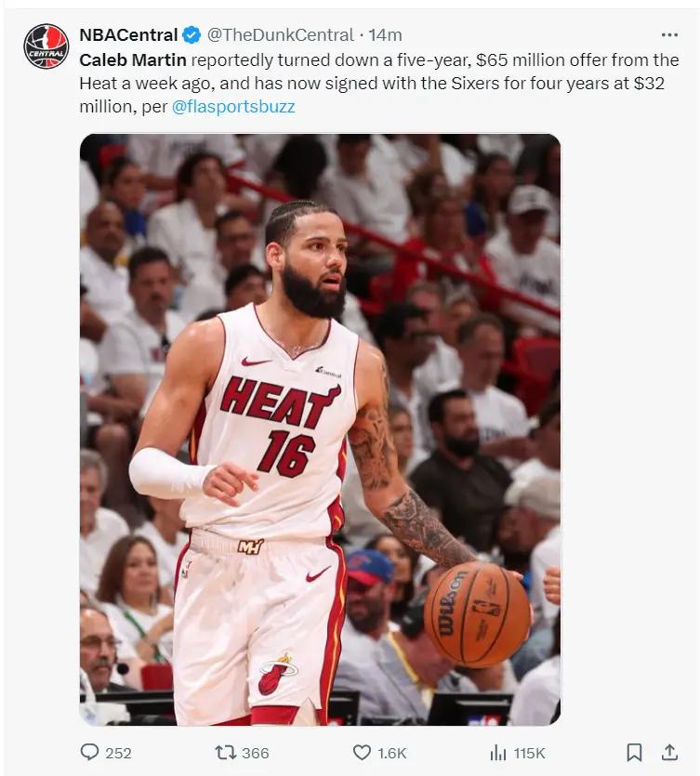Click the 1.6K likes count
Screen dimensions: 700x776
tap(392, 754)
